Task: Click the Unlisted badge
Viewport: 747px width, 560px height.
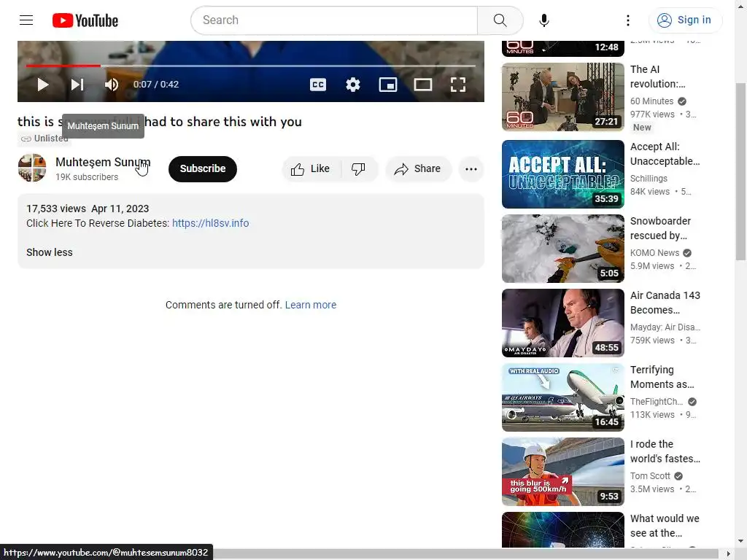Action: click(x=45, y=138)
